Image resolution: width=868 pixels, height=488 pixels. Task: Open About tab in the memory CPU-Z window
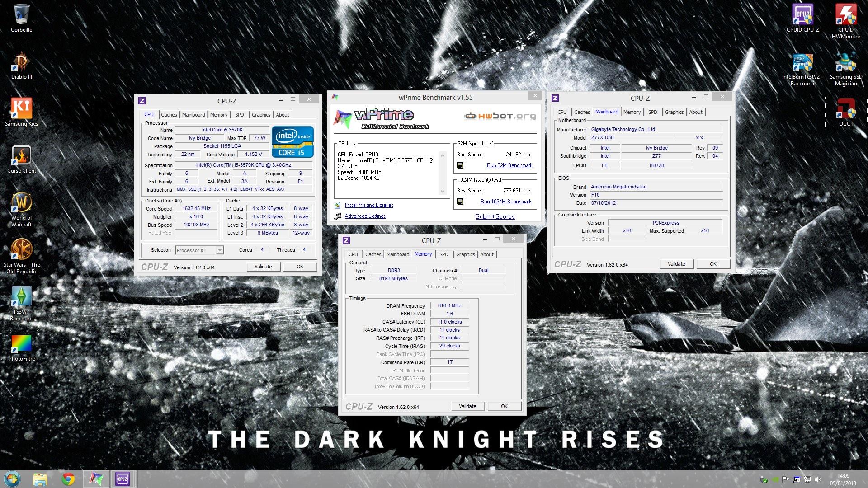point(487,254)
